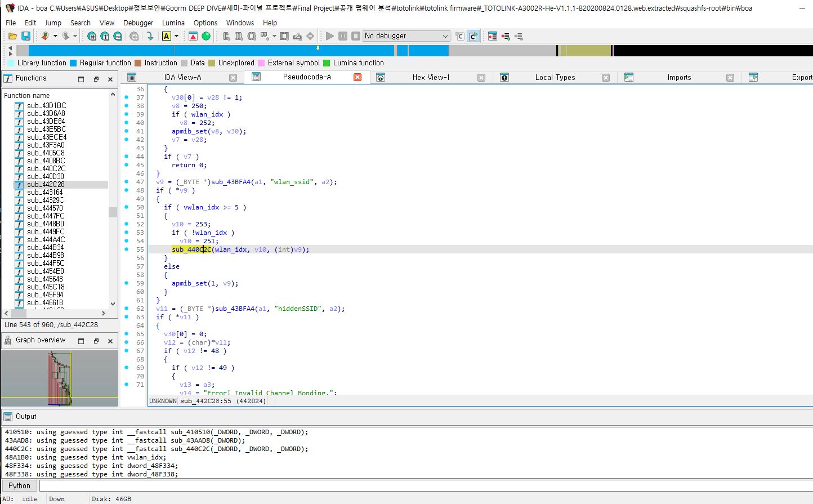This screenshot has width=813, height=504.
Task: Switch to the Local Types tab
Action: click(x=555, y=78)
